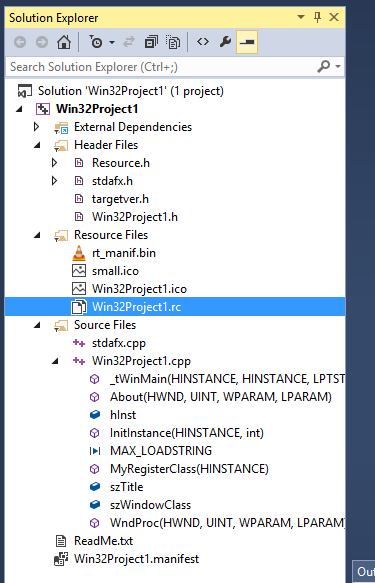375x583 pixels.
Task: Click the targetver.h header file icon
Action: pyautogui.click(x=79, y=199)
